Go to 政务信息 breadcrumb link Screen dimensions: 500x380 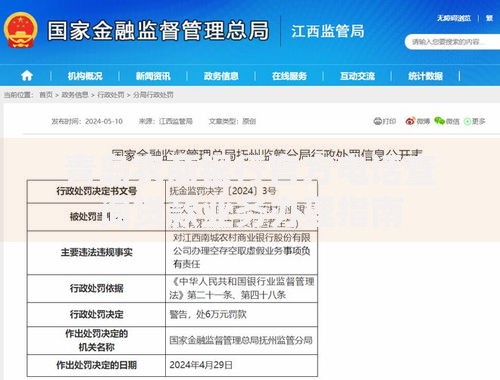[x=75, y=95]
